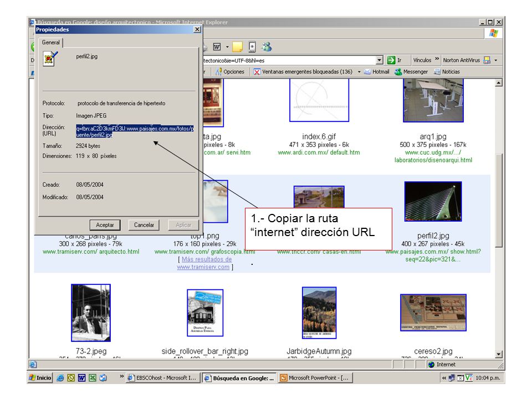Open the Inicio start menu
532x399 pixels.
click(40, 377)
